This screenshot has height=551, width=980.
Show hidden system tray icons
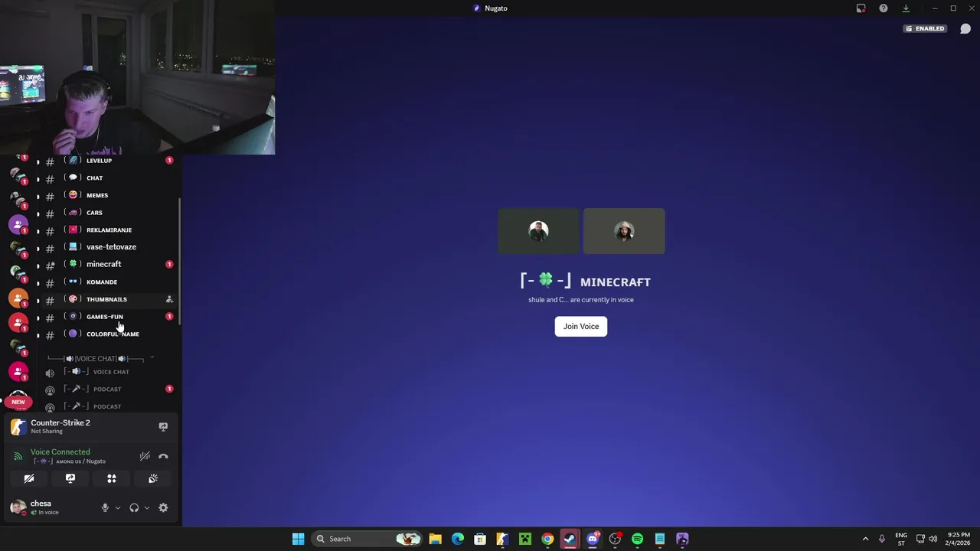click(866, 539)
